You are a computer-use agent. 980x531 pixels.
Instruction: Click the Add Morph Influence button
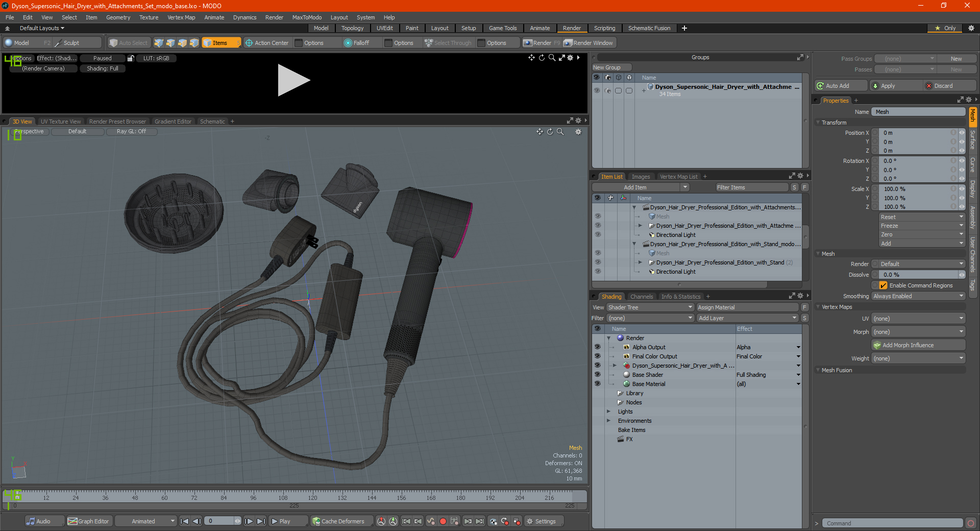pyautogui.click(x=919, y=345)
